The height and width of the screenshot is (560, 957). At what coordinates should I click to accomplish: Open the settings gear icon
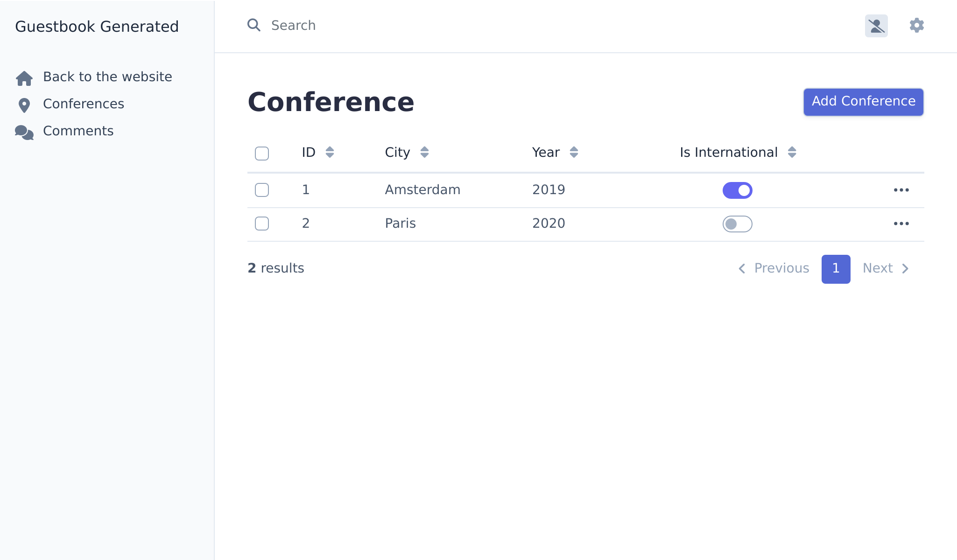coord(916,26)
